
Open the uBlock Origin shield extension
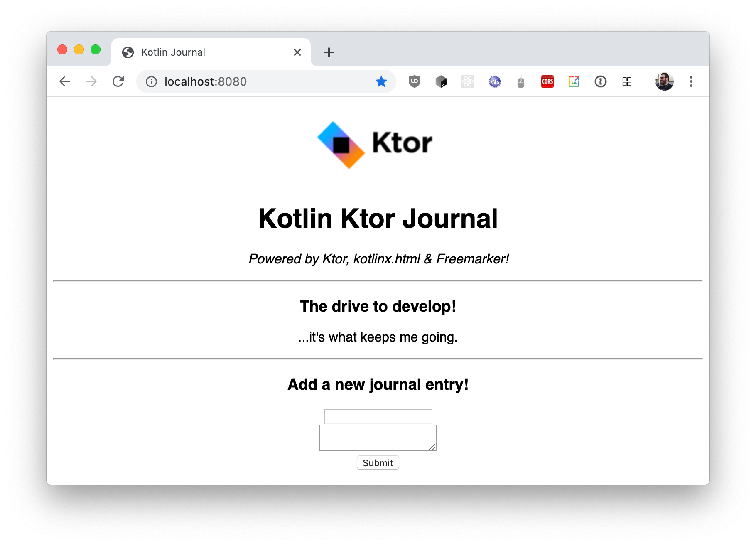(414, 81)
